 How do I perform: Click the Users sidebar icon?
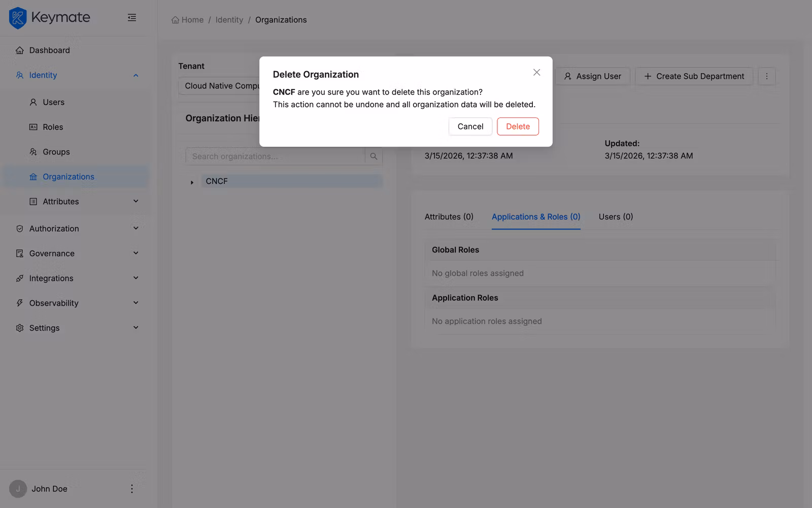32,102
